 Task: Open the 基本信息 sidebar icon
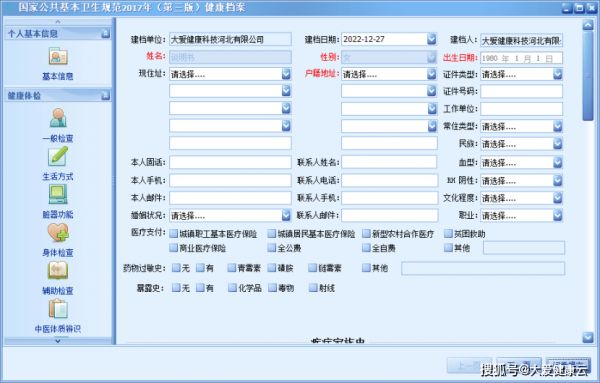pos(58,57)
